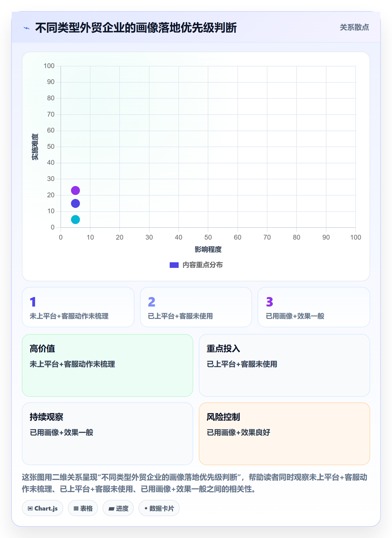392x538 pixels.
Task: Click the y-axis tick label 100
Action: pos(49,66)
